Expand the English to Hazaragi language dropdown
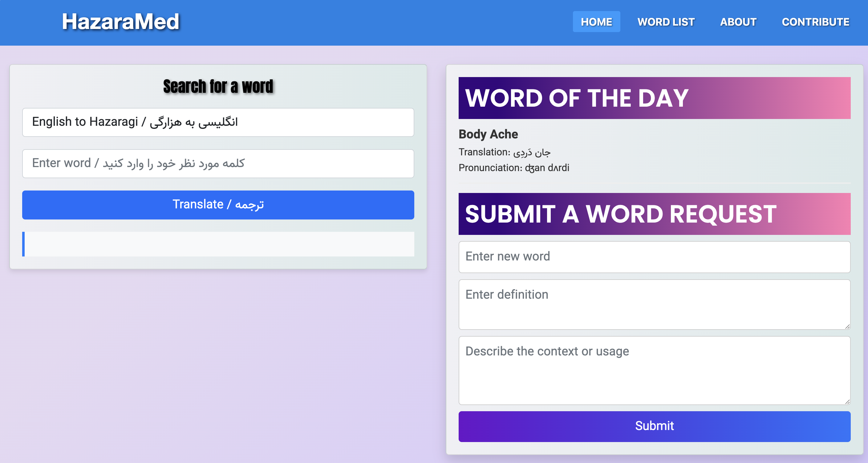868x463 pixels. [x=218, y=122]
